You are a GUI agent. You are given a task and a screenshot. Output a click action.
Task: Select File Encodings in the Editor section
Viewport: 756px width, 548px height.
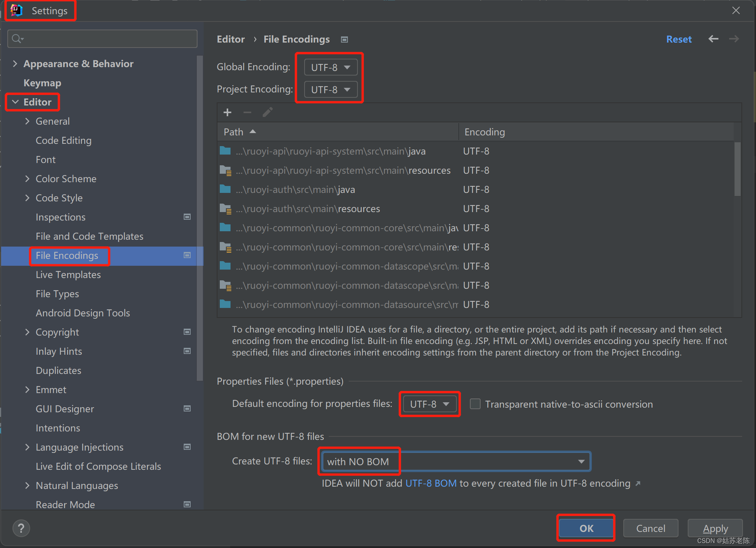tap(66, 255)
